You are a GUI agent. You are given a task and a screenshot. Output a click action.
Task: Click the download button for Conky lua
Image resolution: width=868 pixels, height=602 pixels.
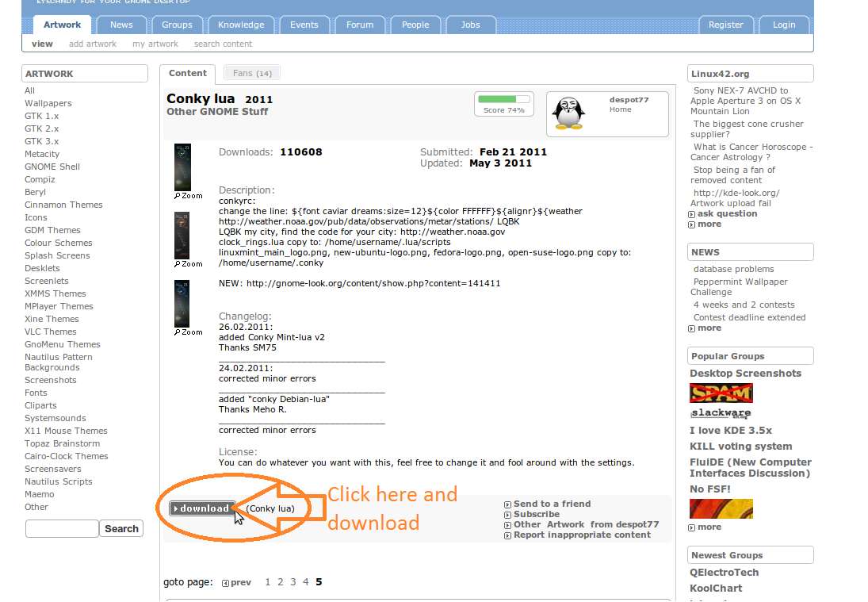(x=202, y=508)
